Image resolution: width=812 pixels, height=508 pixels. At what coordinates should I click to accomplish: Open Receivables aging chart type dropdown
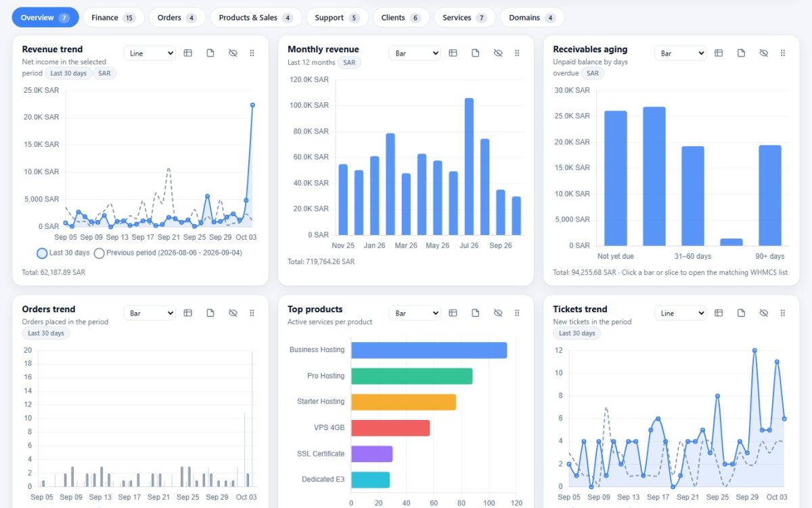tap(681, 53)
